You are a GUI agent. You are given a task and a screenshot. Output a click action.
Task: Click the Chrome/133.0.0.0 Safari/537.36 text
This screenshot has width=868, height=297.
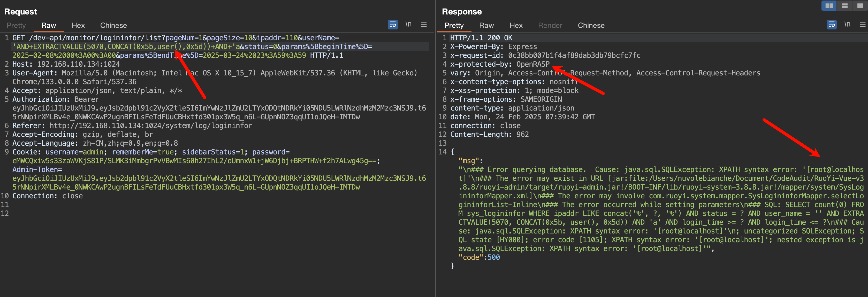74,82
